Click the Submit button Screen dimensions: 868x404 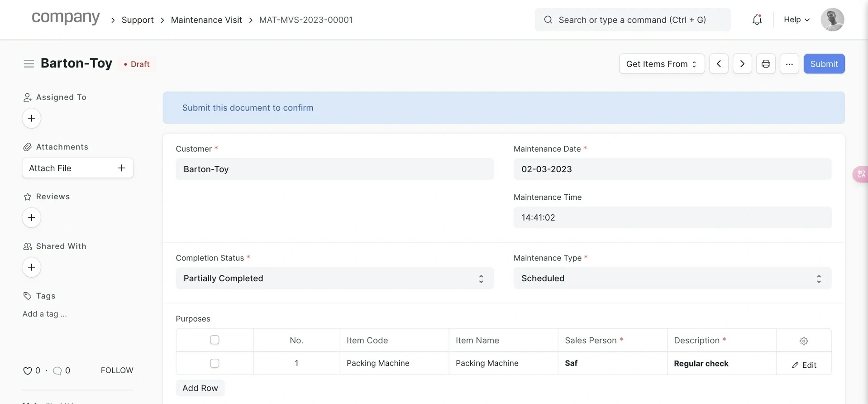824,64
